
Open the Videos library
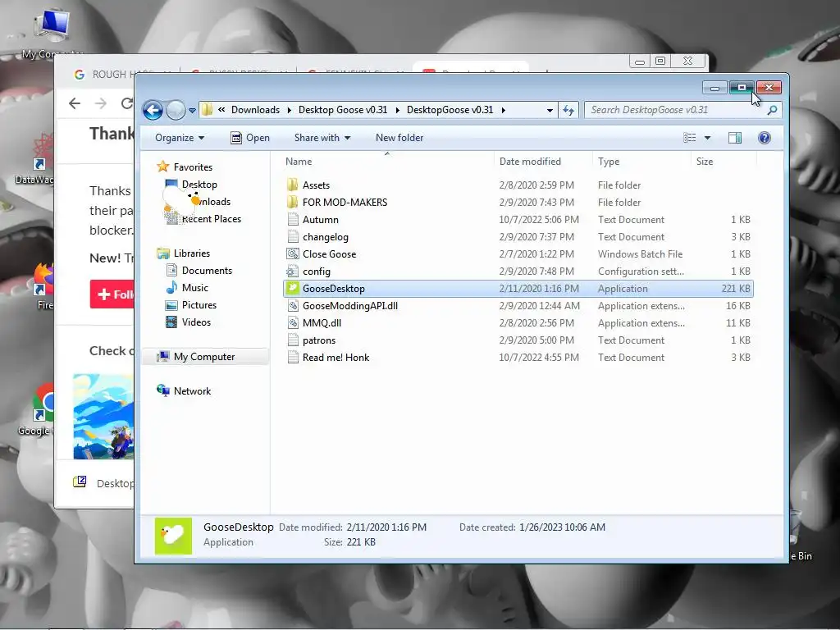[196, 322]
